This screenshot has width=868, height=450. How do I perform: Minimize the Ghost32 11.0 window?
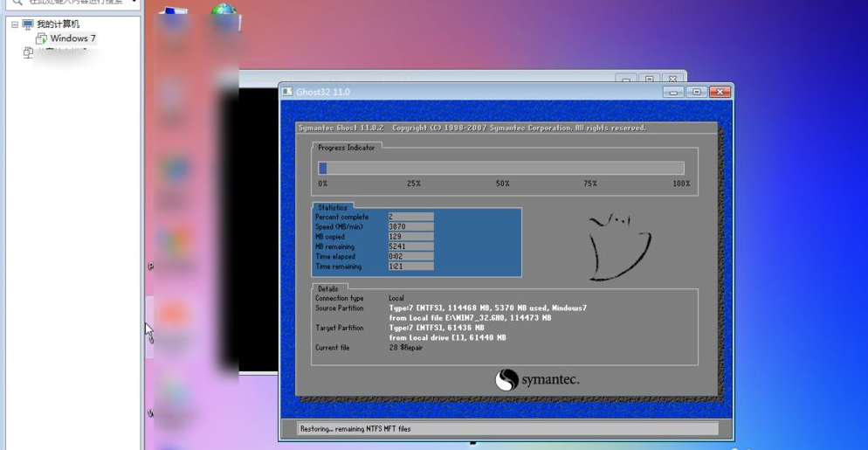click(673, 92)
